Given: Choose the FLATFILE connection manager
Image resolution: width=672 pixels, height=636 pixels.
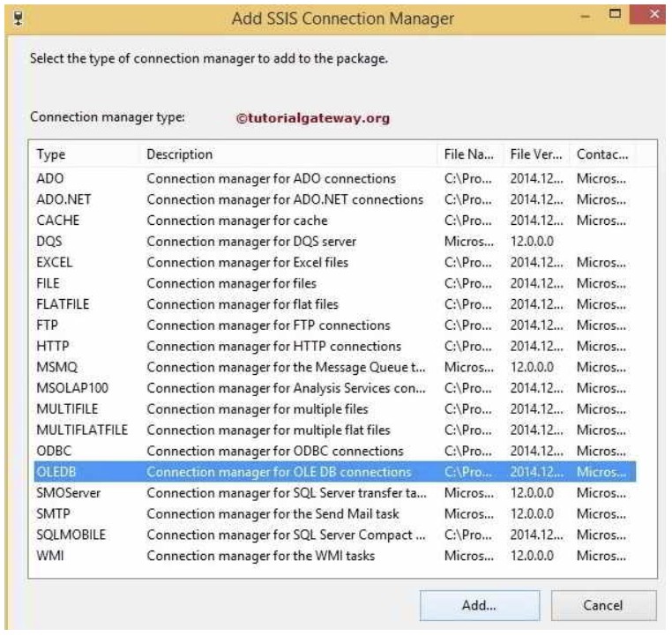Looking at the screenshot, I should point(334,304).
